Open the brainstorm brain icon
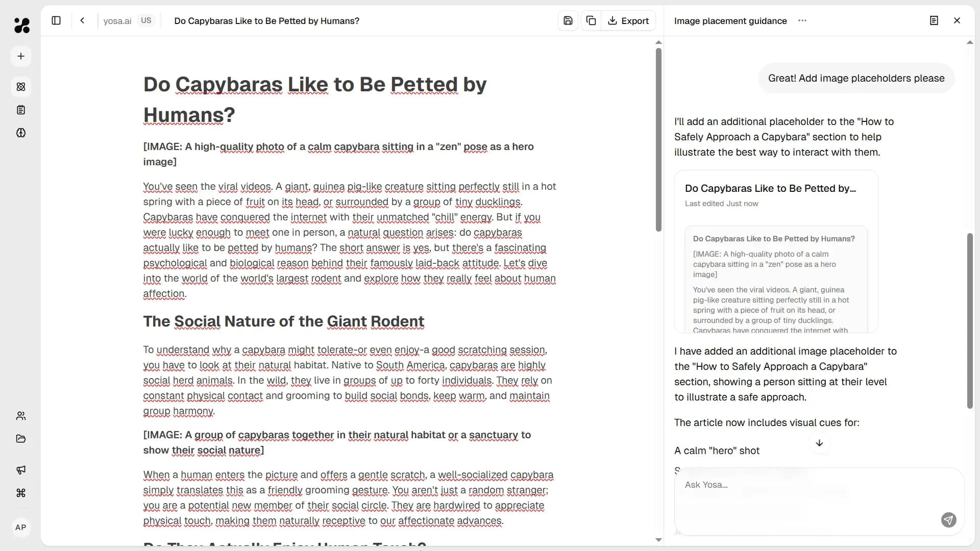 point(21,133)
